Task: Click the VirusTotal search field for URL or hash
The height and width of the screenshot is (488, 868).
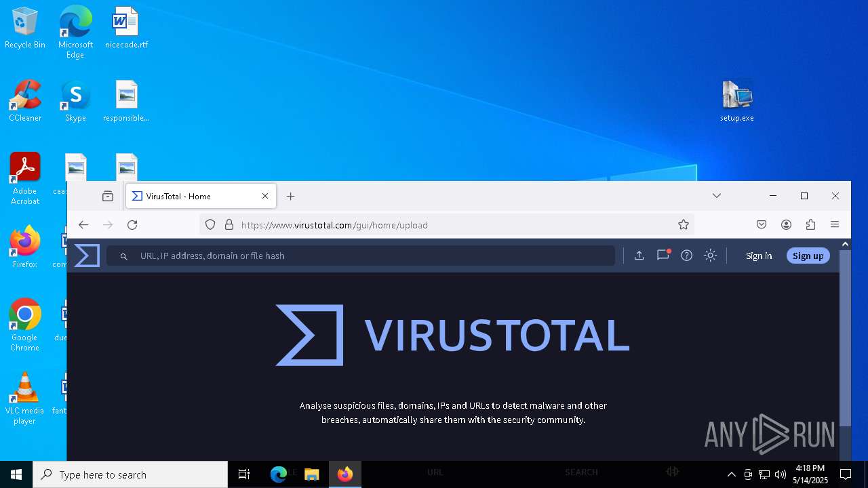Action: (x=361, y=256)
